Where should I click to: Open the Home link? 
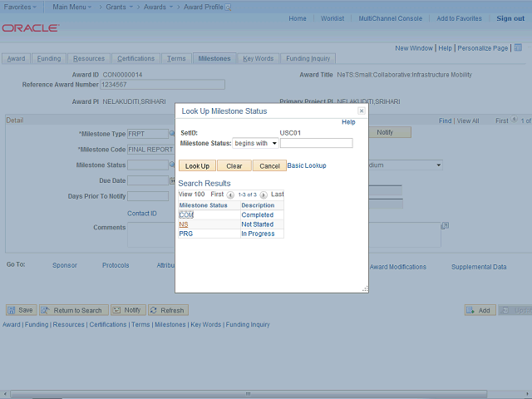298,18
